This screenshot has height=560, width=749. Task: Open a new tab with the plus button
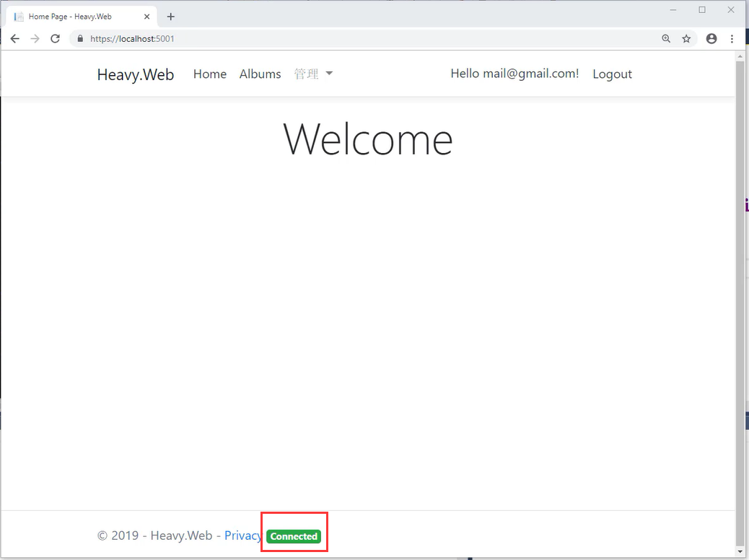coord(171,17)
